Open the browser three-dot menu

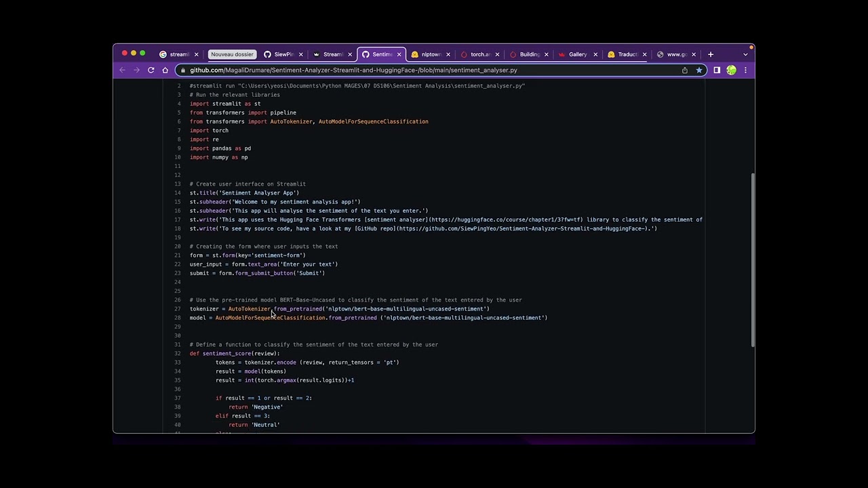(x=745, y=70)
